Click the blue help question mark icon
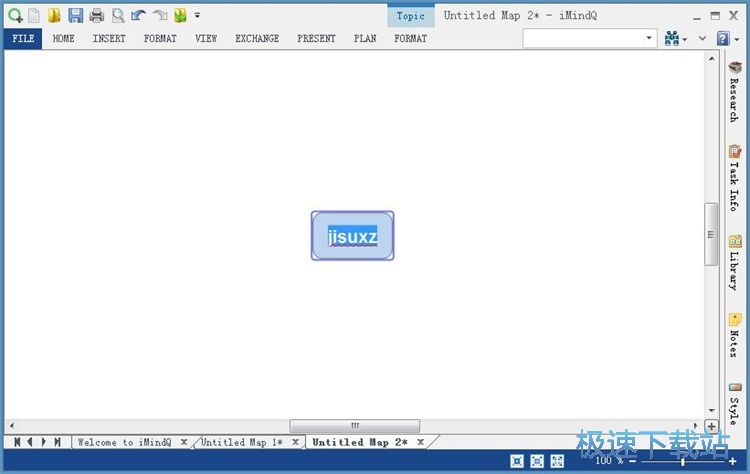 coord(723,38)
